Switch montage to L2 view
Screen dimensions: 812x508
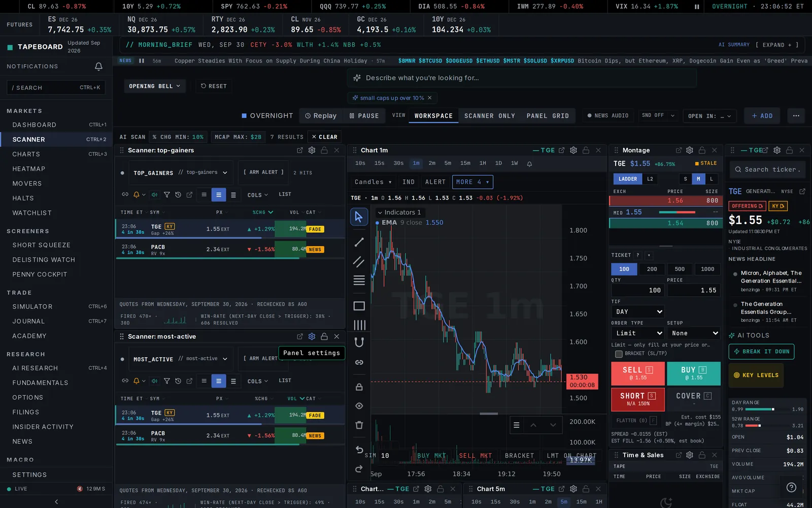(x=650, y=179)
